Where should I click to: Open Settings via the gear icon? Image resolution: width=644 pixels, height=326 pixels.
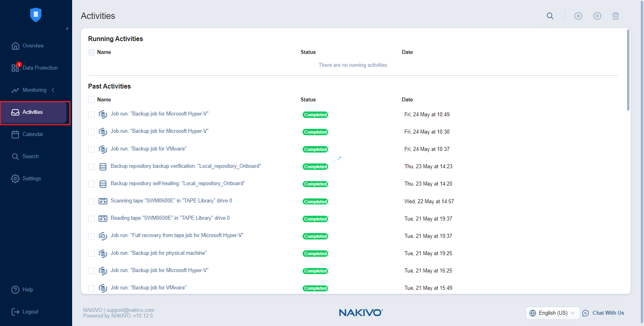(x=15, y=179)
